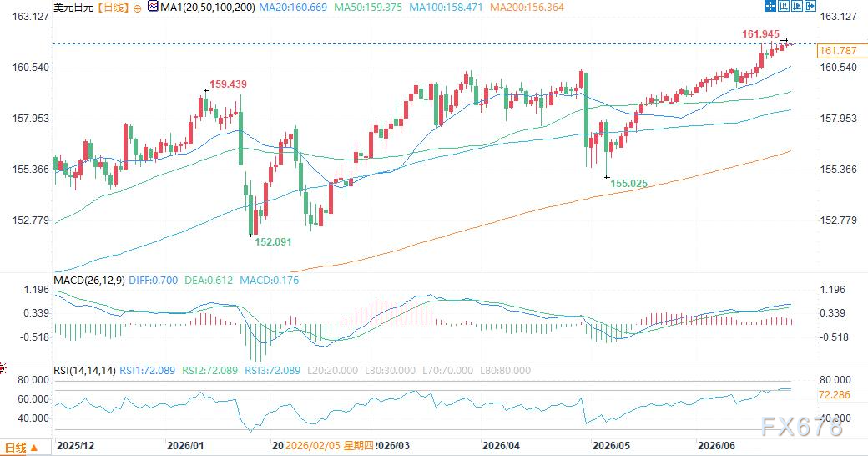
Task: Click the jump-to-chart-start toolbar icon
Action: pyautogui.click(x=784, y=6)
